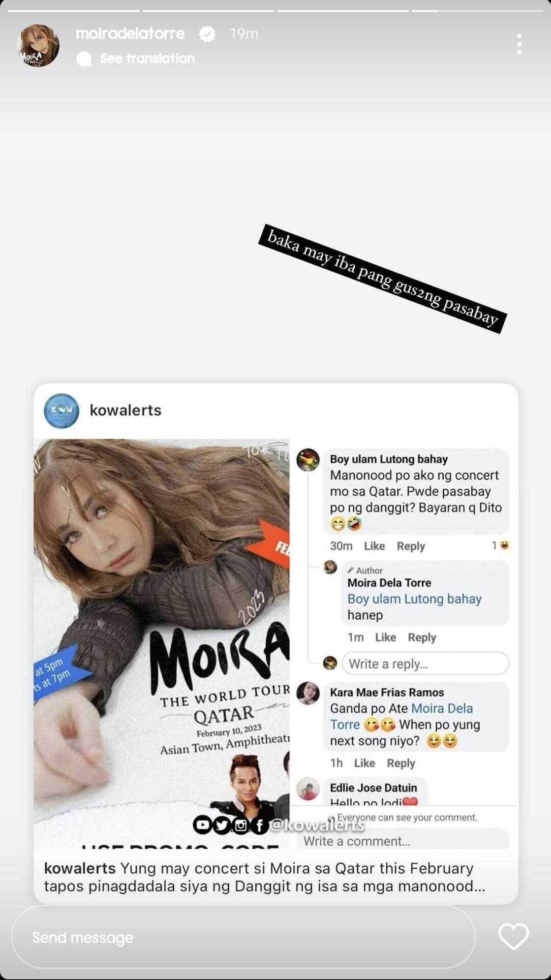551x980 pixels.
Task: Tap Boy ulam Lutong bahay commenter avatar
Action: (x=308, y=460)
